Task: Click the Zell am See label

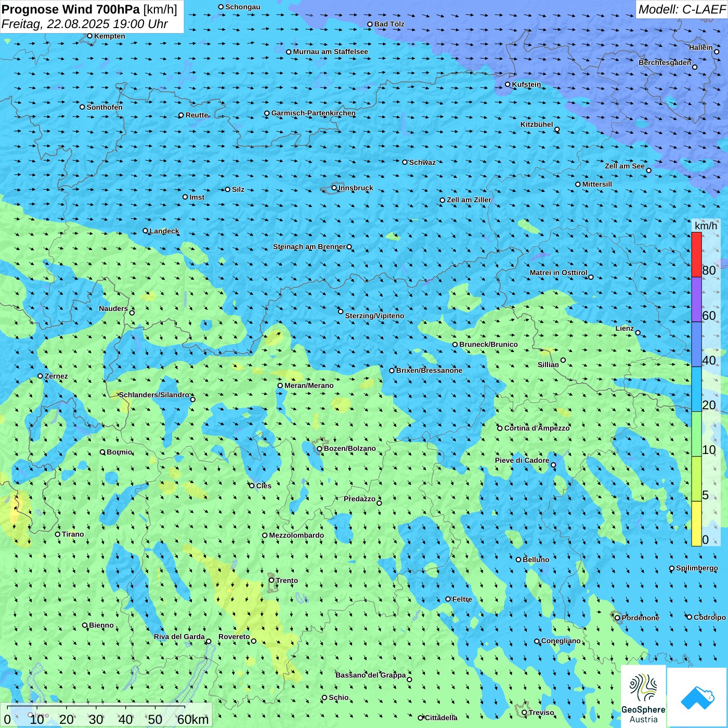Action: coord(625,166)
